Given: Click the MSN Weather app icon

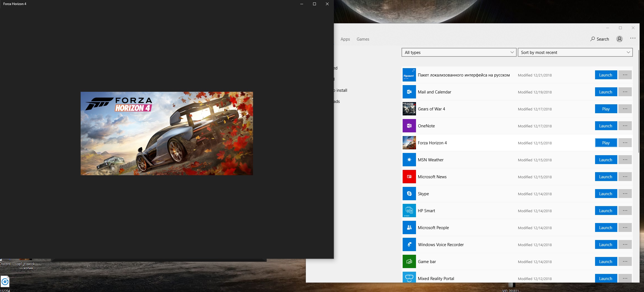Looking at the screenshot, I should point(409,160).
